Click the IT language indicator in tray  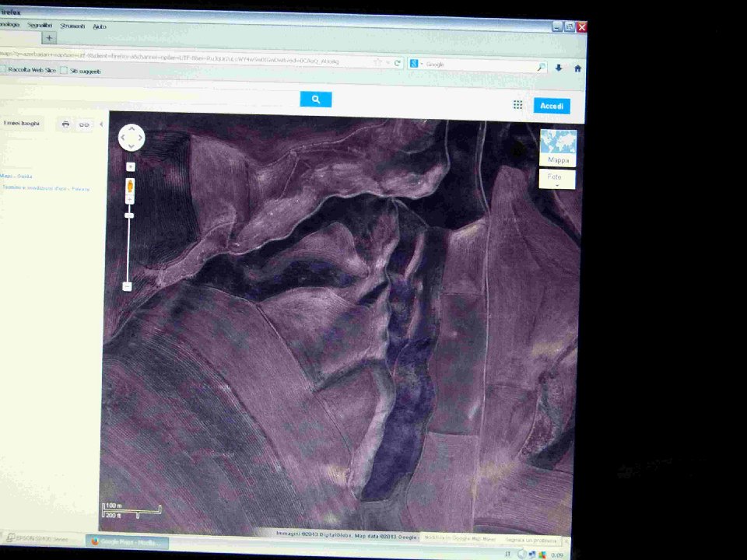(508, 555)
